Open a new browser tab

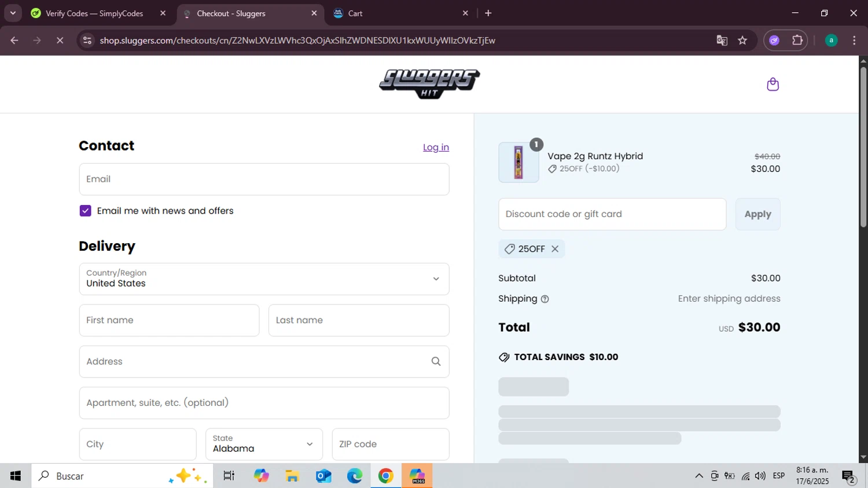[x=488, y=13]
